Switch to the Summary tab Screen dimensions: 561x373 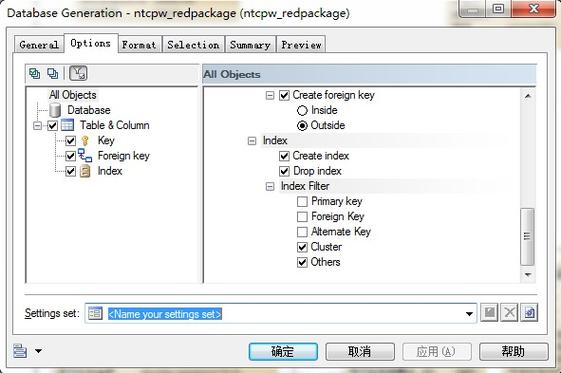point(250,45)
